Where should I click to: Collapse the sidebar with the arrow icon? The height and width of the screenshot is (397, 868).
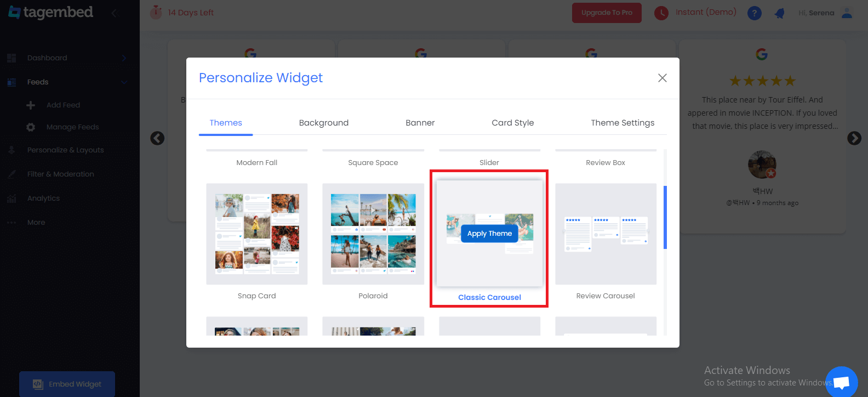(x=114, y=13)
